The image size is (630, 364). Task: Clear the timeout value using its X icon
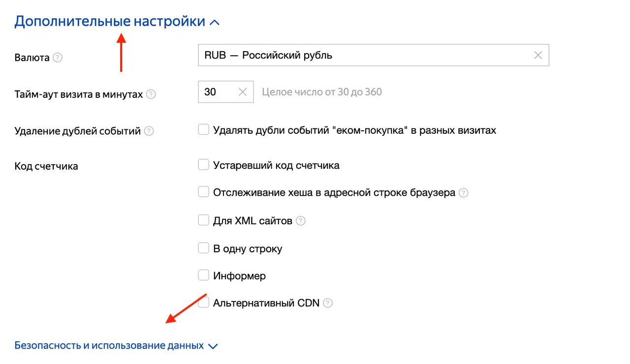[x=242, y=91]
